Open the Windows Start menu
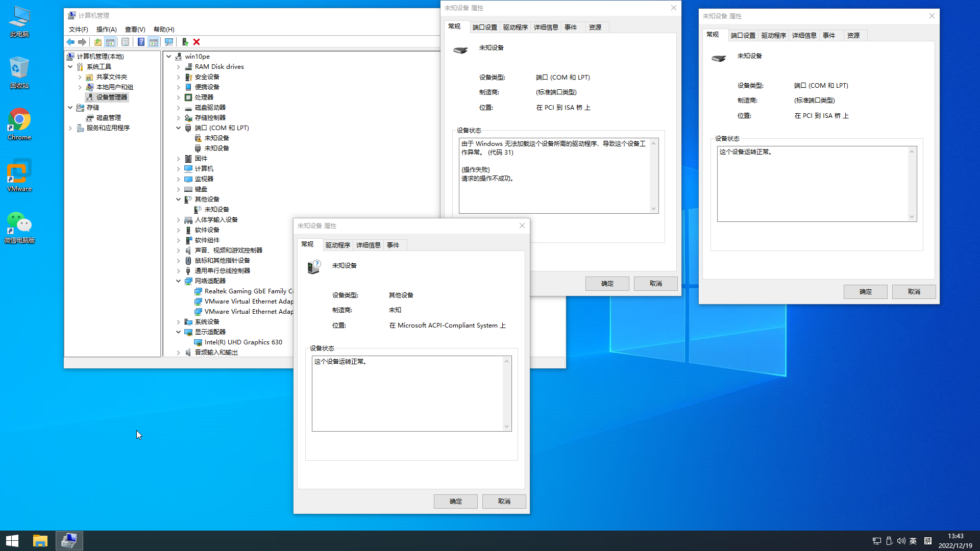 click(x=12, y=541)
